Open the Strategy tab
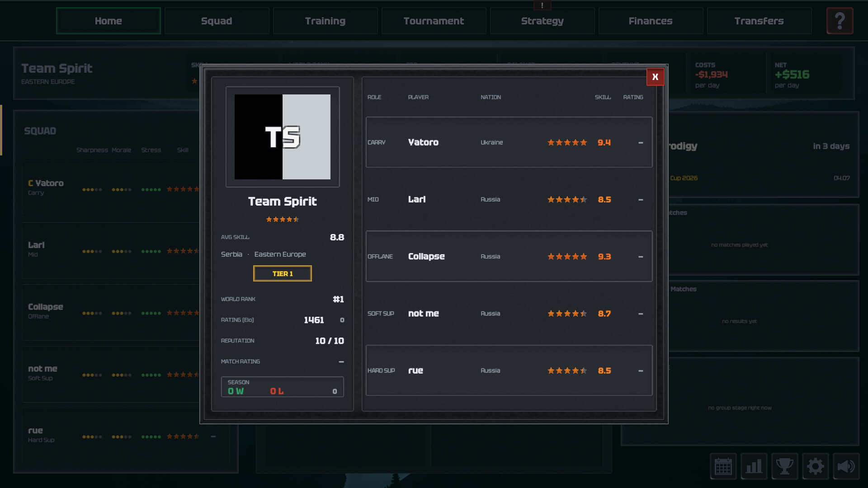The image size is (868, 488). click(542, 21)
